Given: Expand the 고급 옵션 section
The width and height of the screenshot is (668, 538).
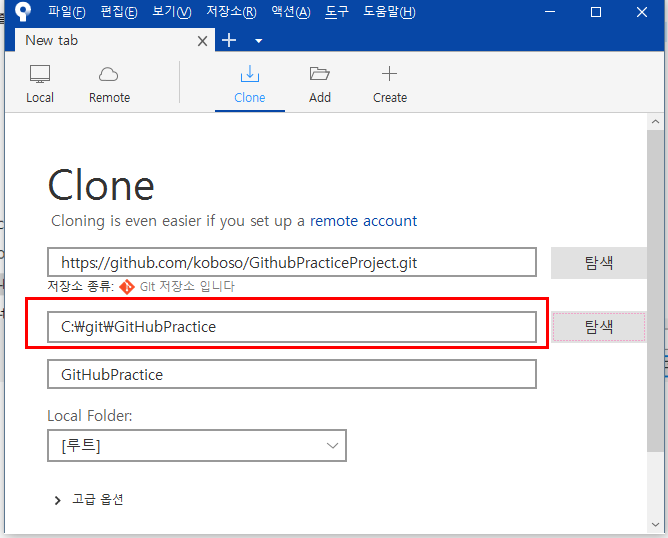Looking at the screenshot, I should [89, 499].
